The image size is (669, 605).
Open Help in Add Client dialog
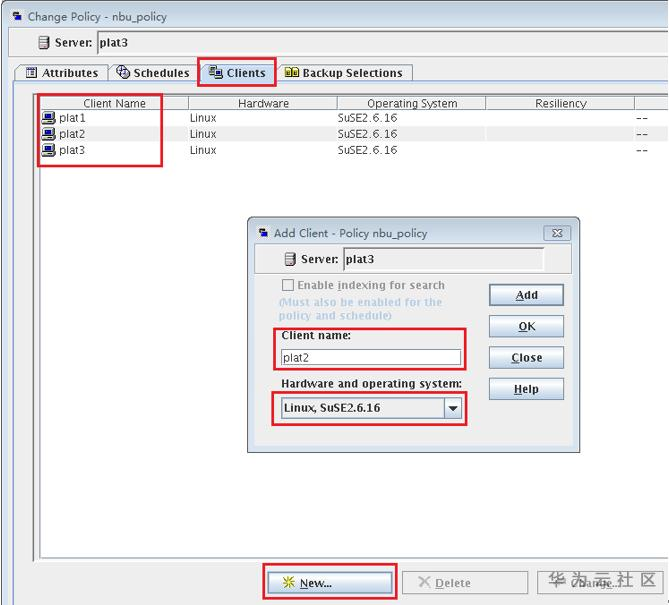pos(526,389)
